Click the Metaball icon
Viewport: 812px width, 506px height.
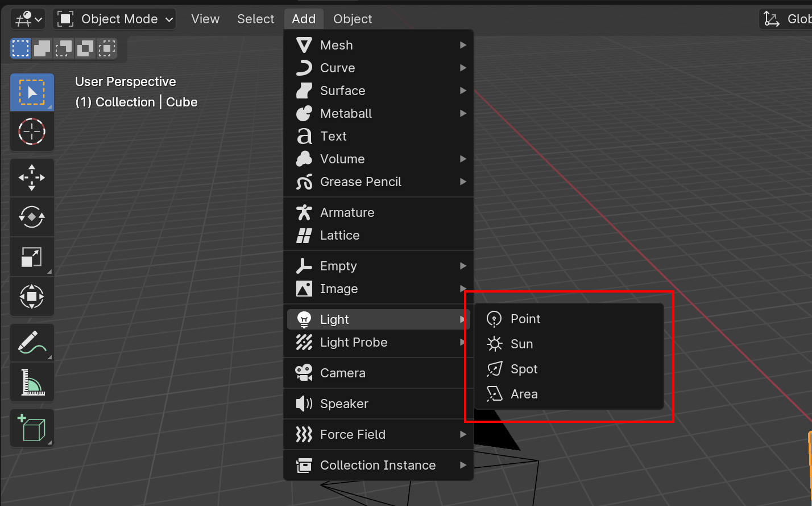[304, 113]
